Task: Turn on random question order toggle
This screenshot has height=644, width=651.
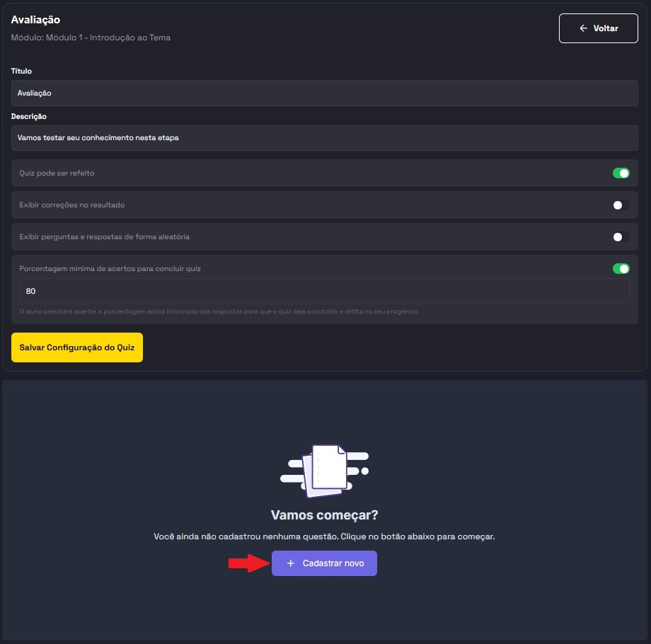Action: point(621,237)
